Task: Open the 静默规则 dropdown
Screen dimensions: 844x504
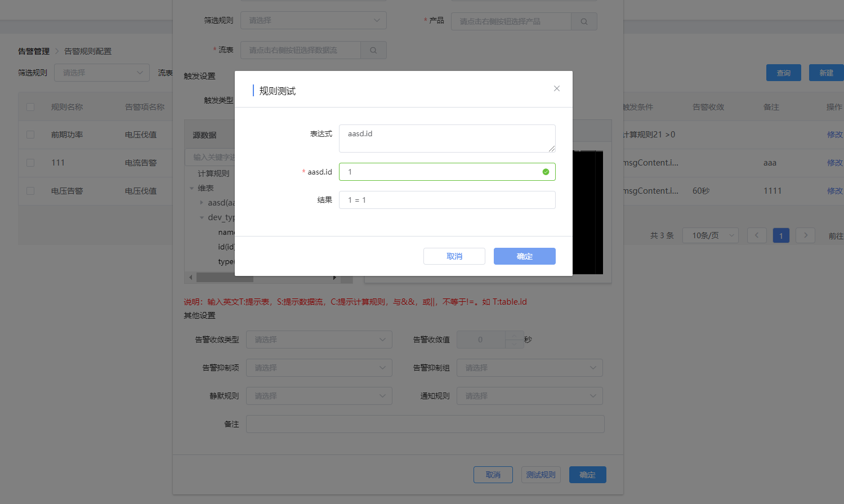Action: point(319,396)
